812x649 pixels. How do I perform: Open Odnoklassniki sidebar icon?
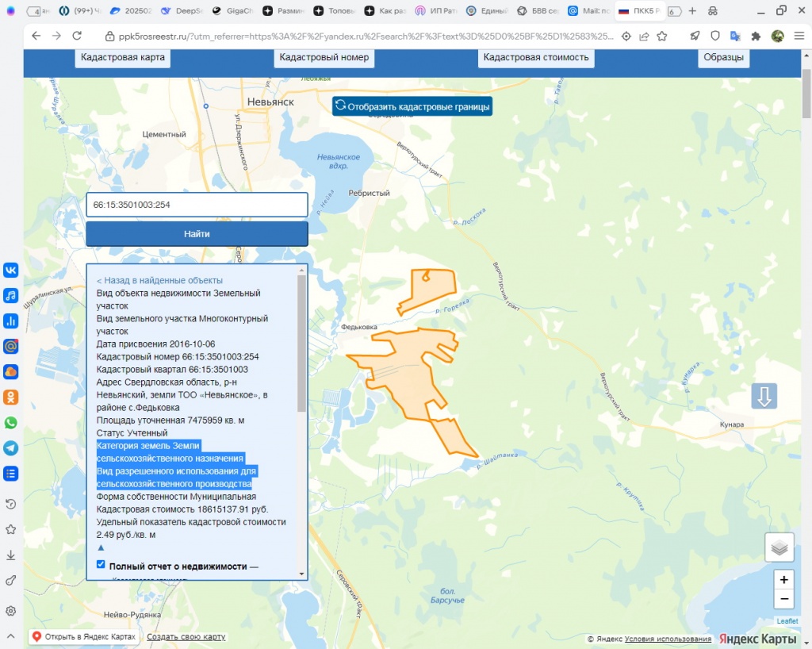pyautogui.click(x=11, y=397)
